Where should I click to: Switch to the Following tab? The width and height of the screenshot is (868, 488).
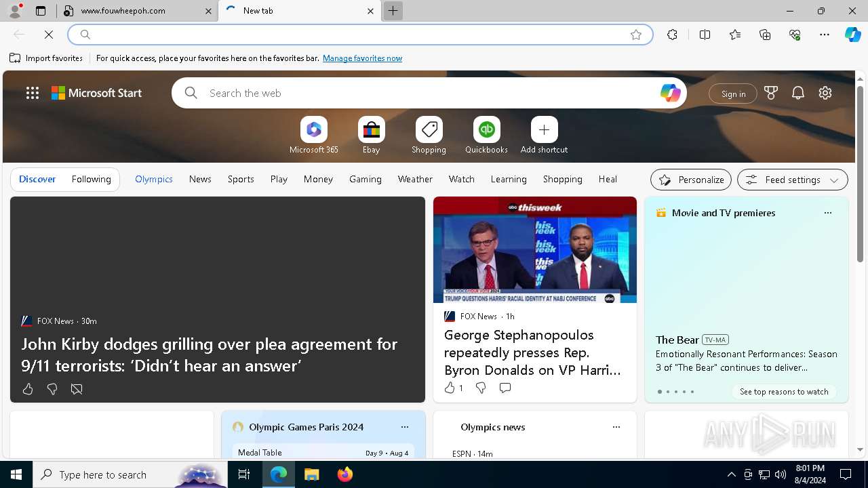(91, 179)
